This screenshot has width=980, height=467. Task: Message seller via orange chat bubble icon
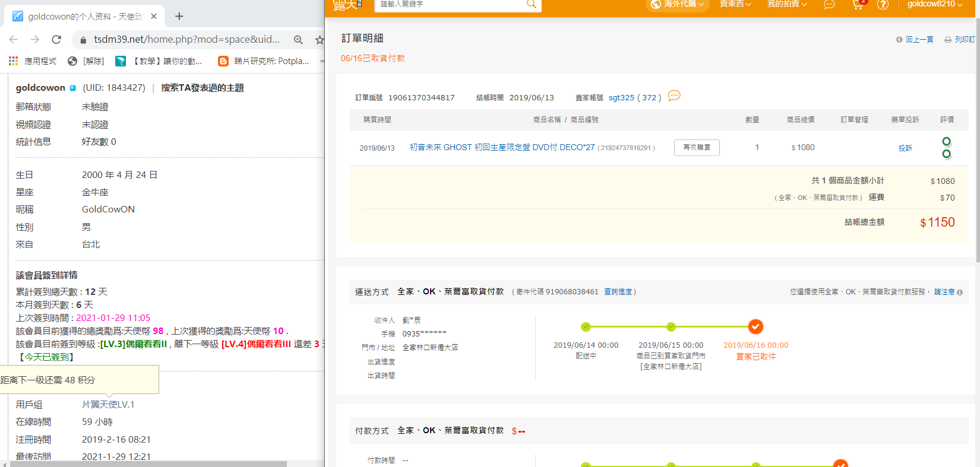pyautogui.click(x=674, y=96)
